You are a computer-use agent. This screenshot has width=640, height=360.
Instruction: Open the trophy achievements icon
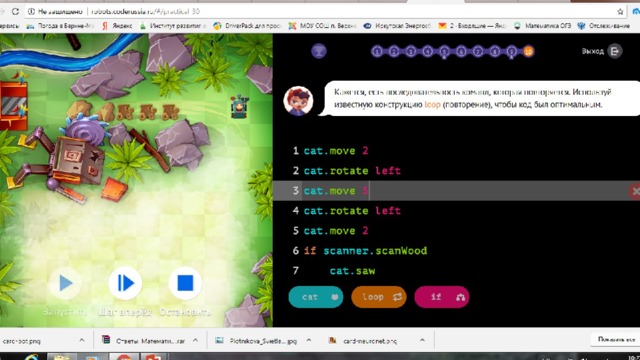319,51
